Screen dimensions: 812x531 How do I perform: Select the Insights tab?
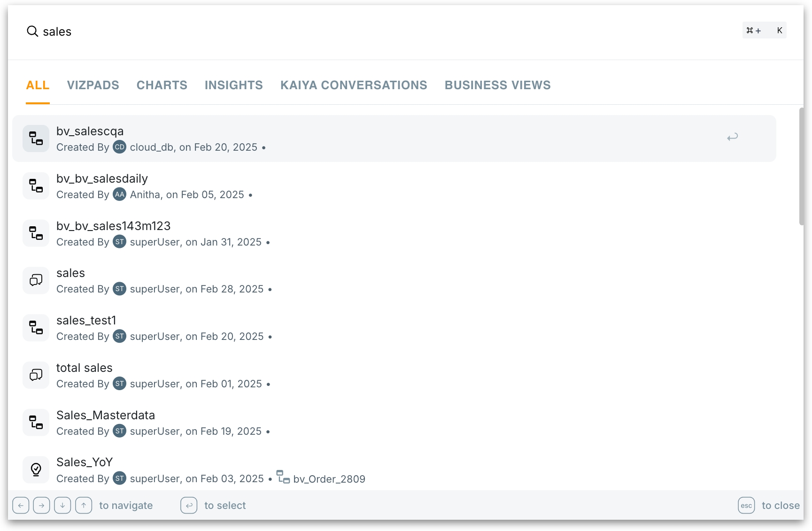pyautogui.click(x=233, y=85)
